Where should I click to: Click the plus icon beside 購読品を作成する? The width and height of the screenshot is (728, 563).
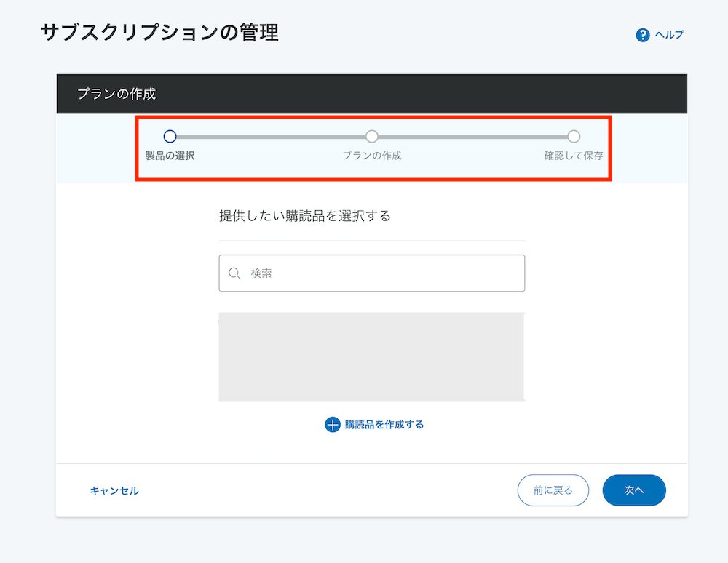click(x=333, y=424)
